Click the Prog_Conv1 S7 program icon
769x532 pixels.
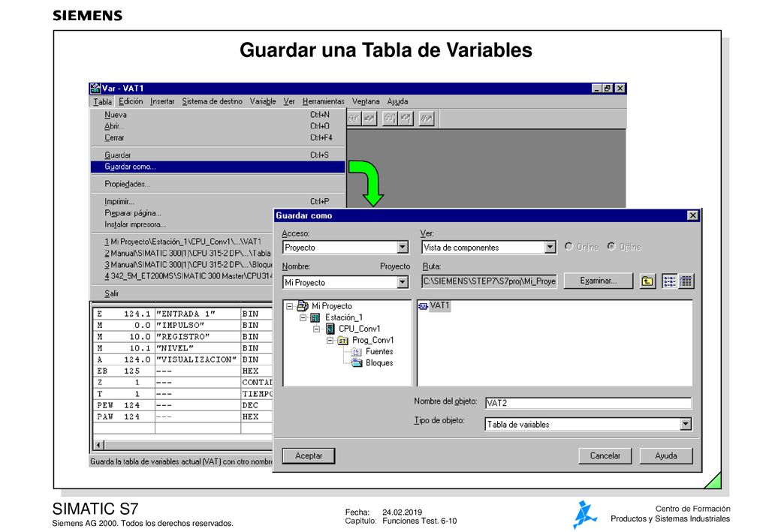point(342,341)
